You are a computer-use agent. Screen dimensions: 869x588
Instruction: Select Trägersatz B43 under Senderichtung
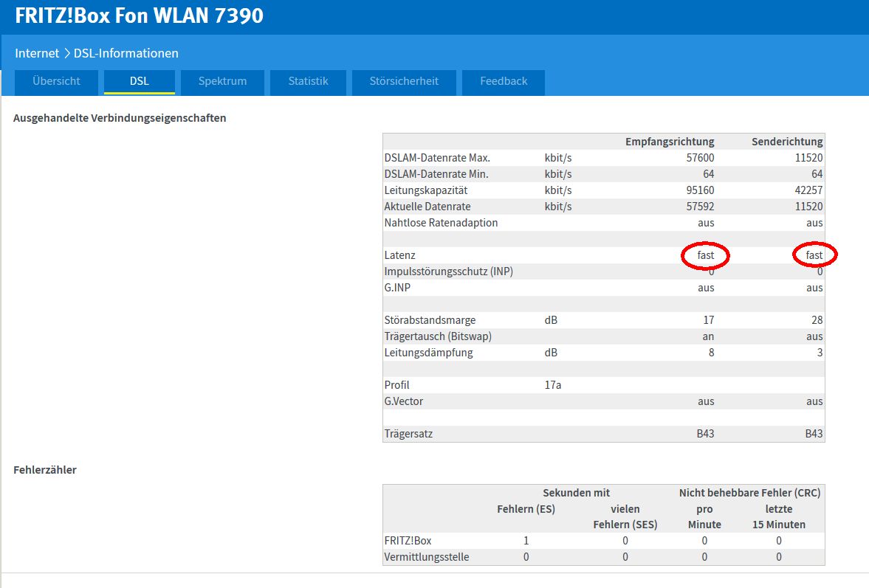coord(814,434)
